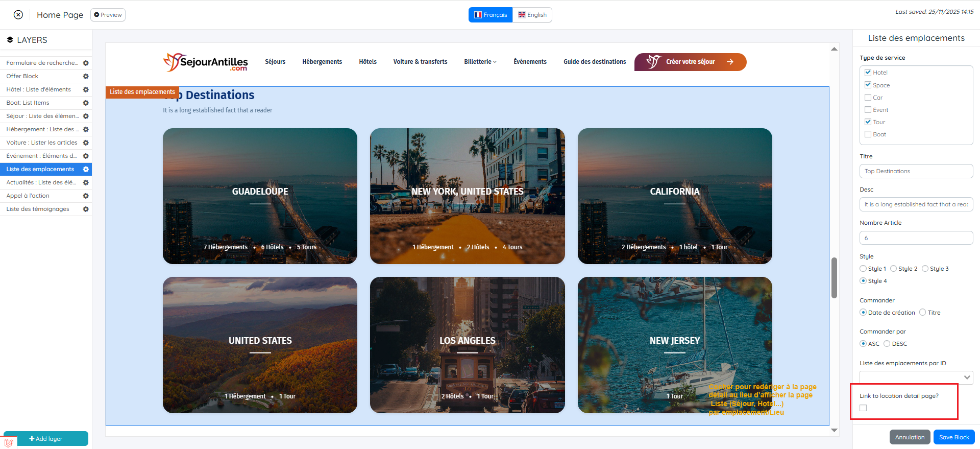Select Style 2 radio option
This screenshot has height=449, width=980.
point(893,269)
